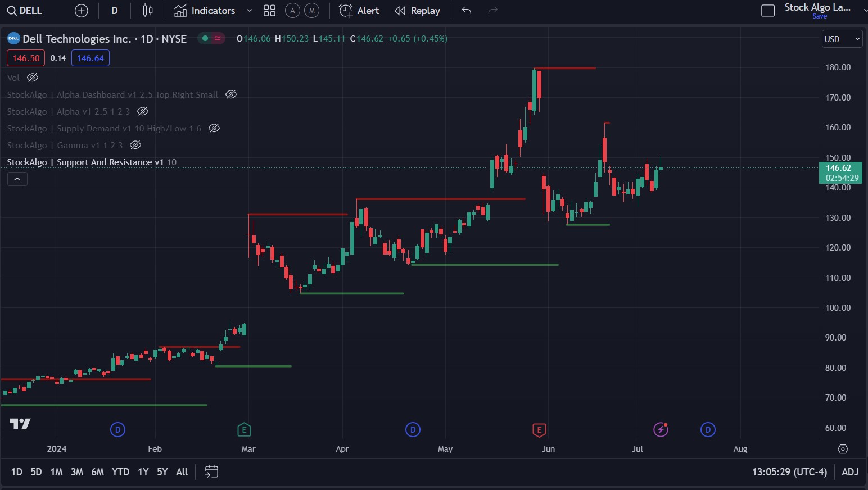Click the blue 146.64 buy price button
The width and height of the screenshot is (868, 490).
[x=91, y=58]
